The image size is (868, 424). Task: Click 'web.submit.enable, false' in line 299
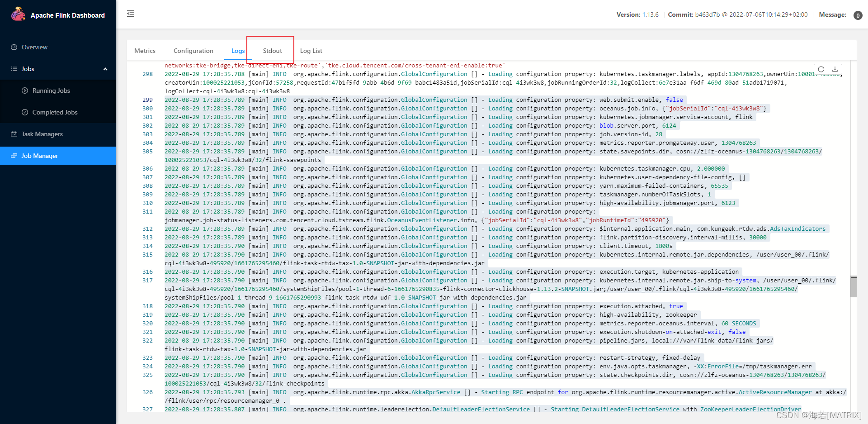tap(641, 100)
